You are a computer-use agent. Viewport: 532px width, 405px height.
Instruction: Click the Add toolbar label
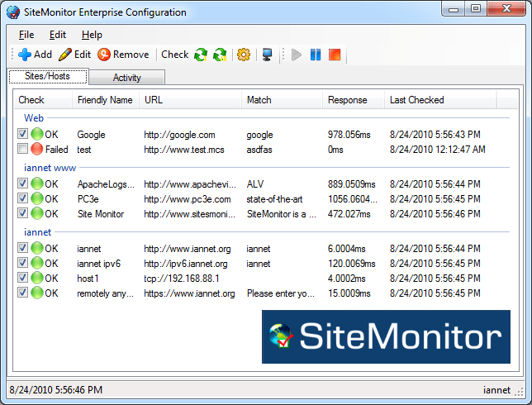43,55
